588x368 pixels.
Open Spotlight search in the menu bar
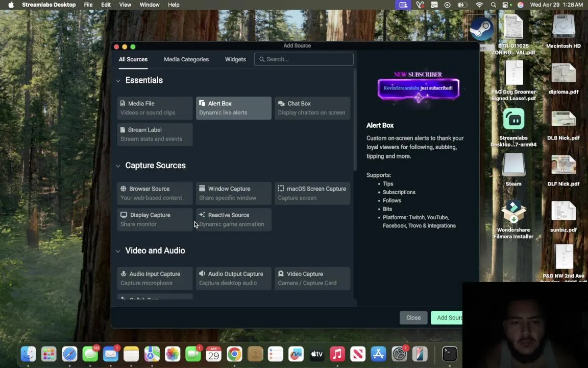[494, 5]
